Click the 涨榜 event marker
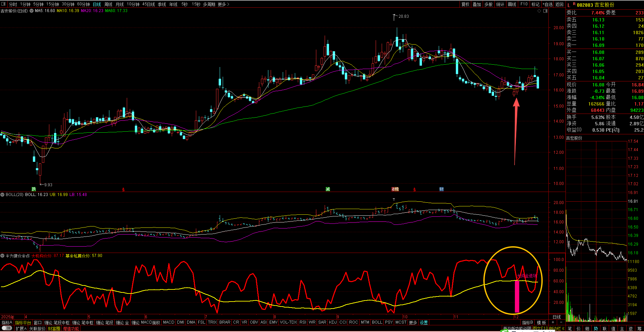 [395, 189]
